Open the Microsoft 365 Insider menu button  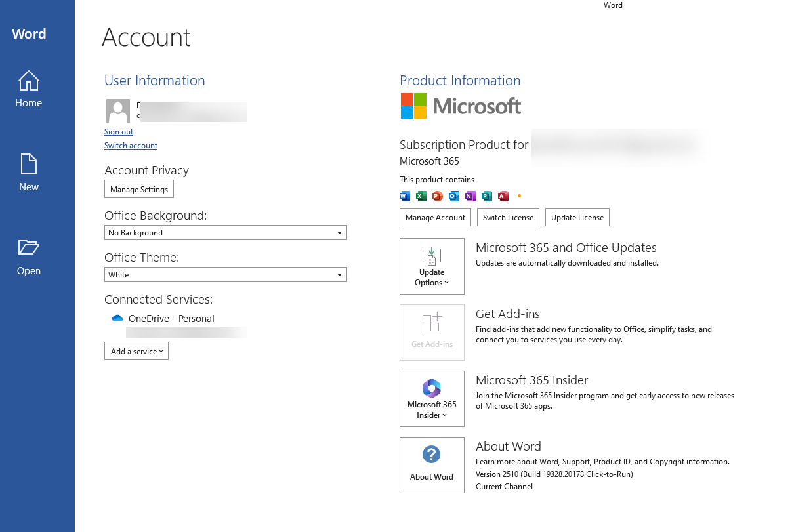pyautogui.click(x=432, y=399)
